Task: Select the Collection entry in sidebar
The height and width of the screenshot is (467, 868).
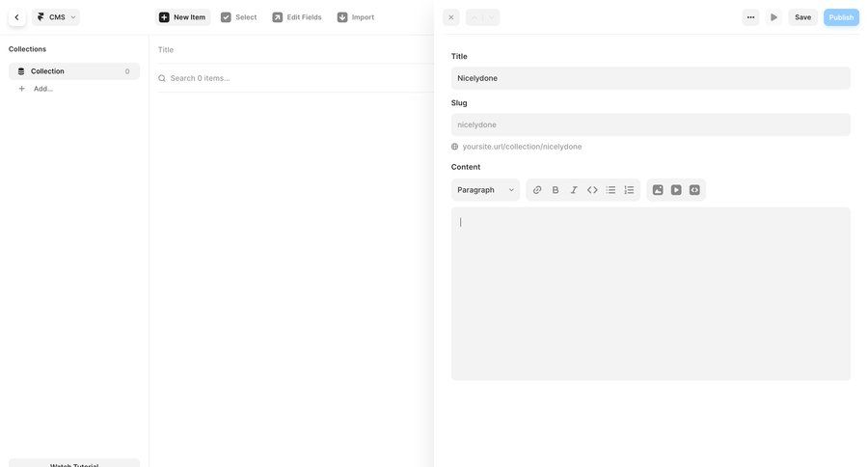Action: [x=74, y=71]
